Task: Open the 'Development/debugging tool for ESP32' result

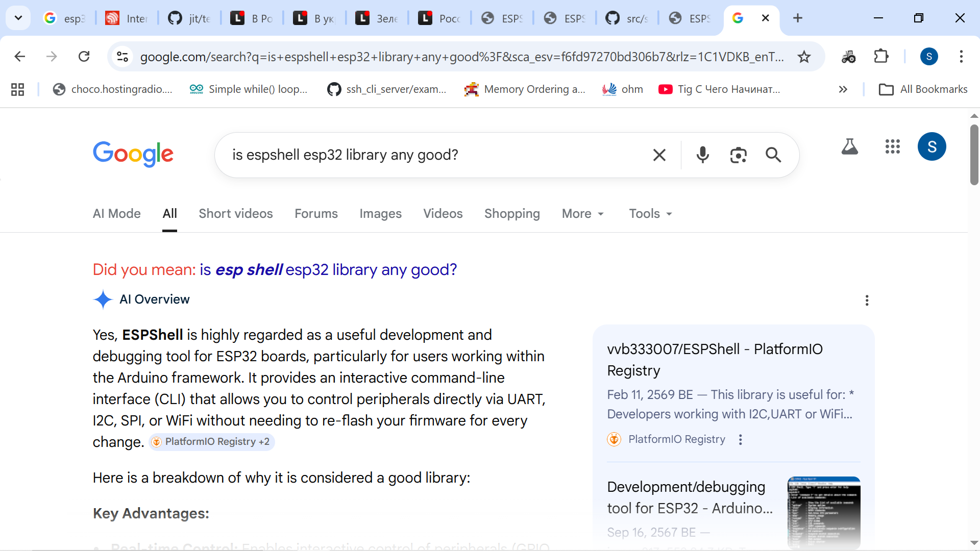Action: click(x=690, y=497)
